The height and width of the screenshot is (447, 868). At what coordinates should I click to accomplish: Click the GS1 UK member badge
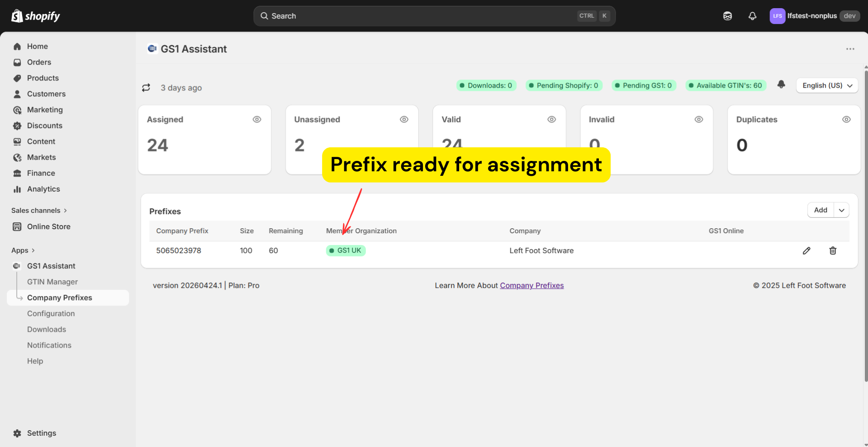point(346,250)
